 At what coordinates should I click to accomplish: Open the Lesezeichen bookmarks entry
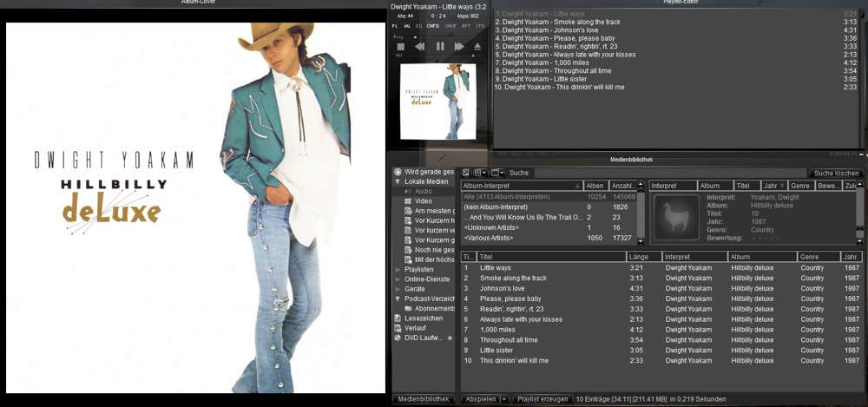(x=423, y=318)
